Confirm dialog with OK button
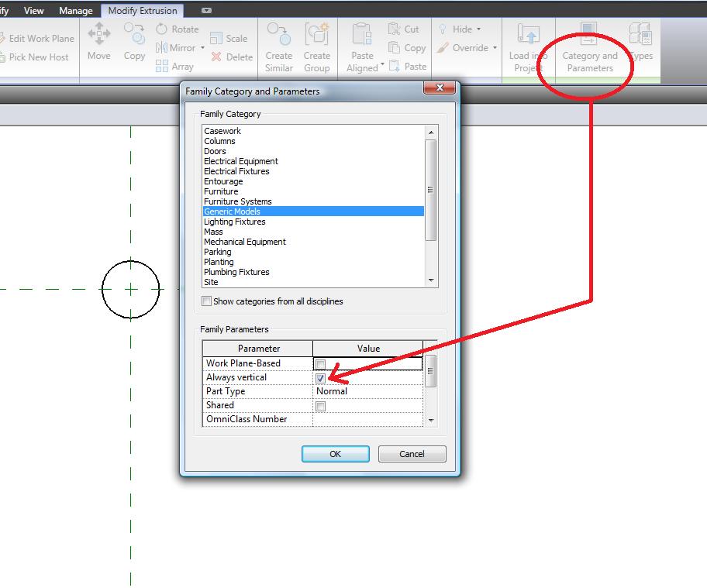 336,454
